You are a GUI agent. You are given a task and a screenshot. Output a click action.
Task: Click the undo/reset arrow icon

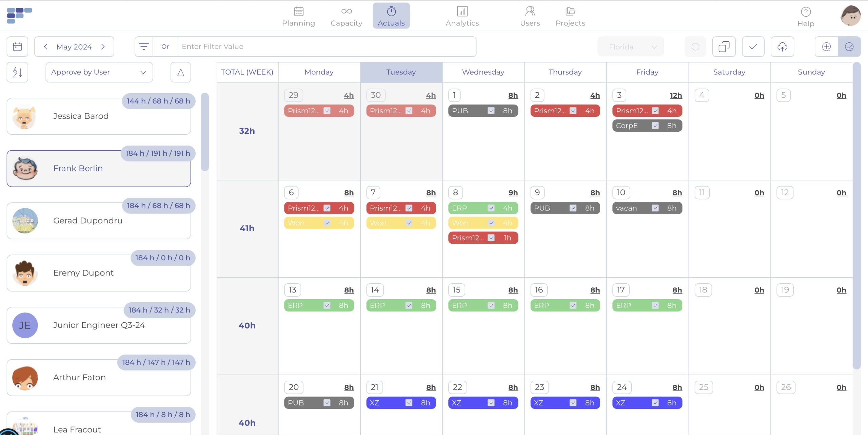(695, 46)
